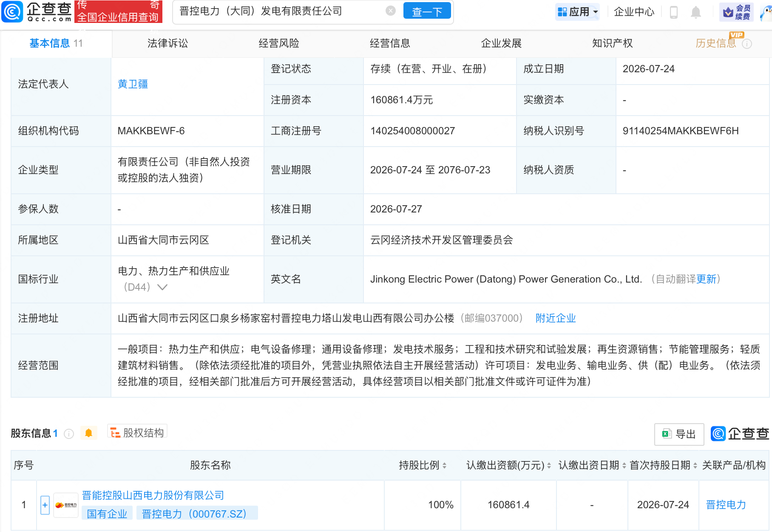Click the approval date 2026-07-27

point(396,209)
